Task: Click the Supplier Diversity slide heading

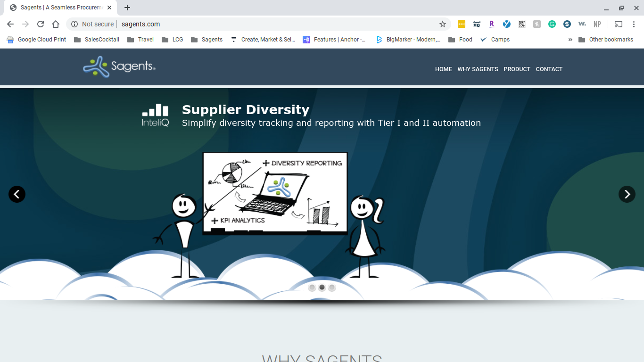Action: (246, 110)
